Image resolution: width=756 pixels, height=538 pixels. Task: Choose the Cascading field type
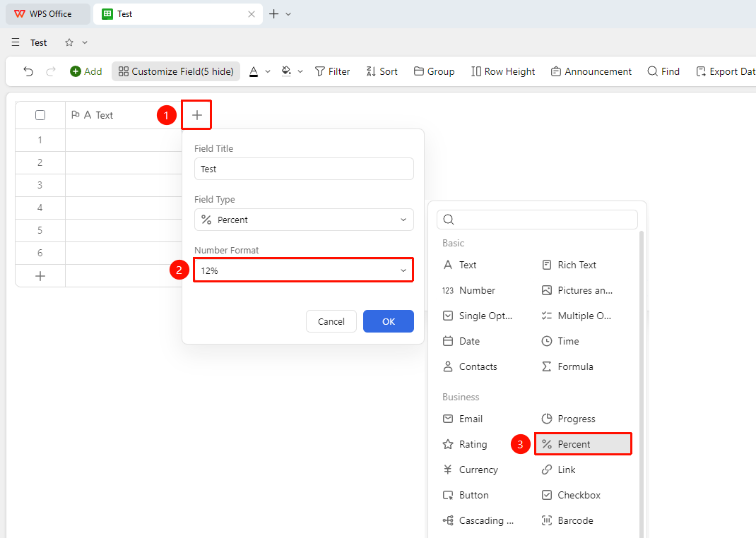(x=478, y=520)
